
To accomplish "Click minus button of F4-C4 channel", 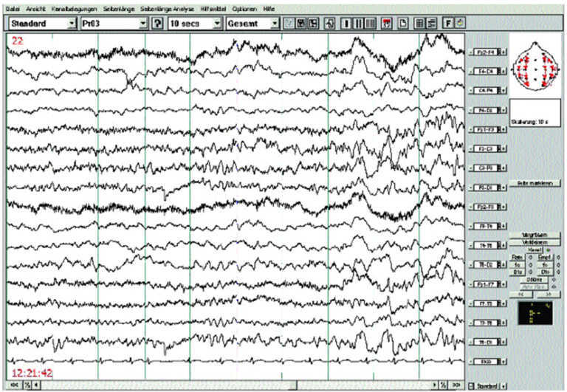I will pos(470,72).
